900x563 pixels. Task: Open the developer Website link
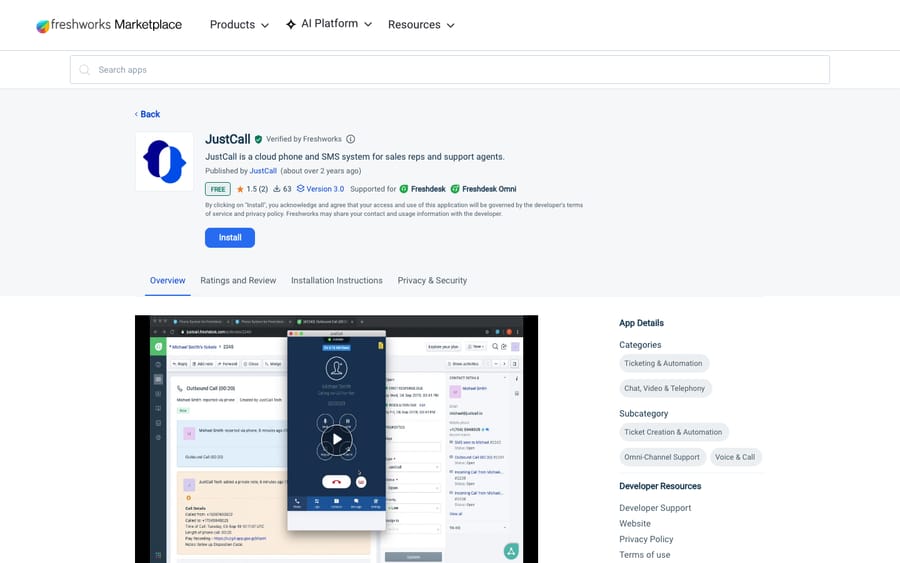coord(635,523)
